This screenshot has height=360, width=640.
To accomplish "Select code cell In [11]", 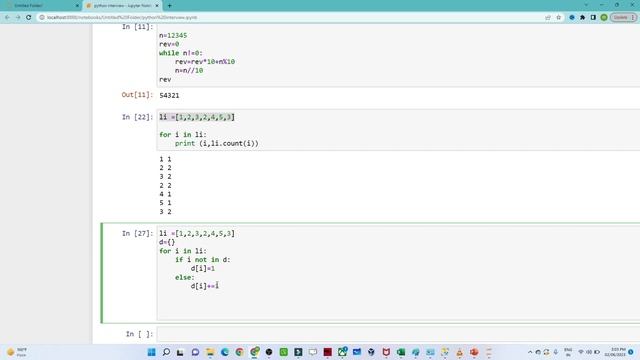I will (x=398, y=56).
